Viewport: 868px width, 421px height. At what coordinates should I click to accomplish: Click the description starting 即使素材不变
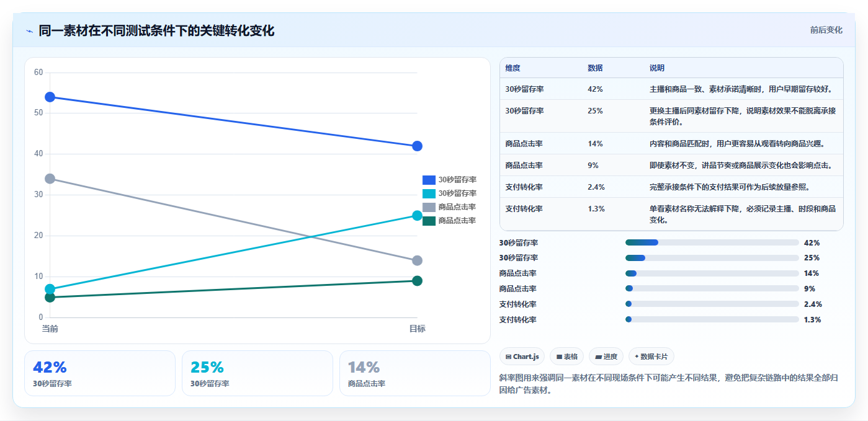pyautogui.click(x=741, y=166)
